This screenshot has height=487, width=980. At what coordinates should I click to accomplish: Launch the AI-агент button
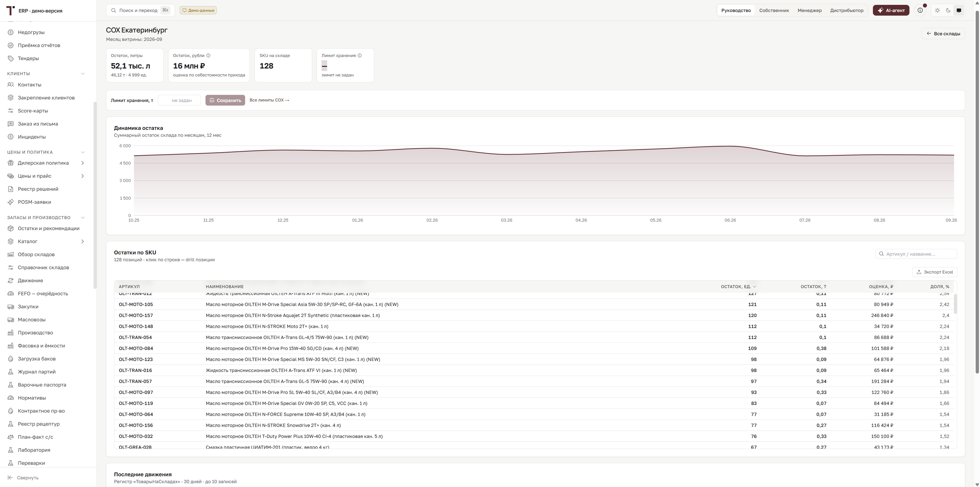coord(891,10)
